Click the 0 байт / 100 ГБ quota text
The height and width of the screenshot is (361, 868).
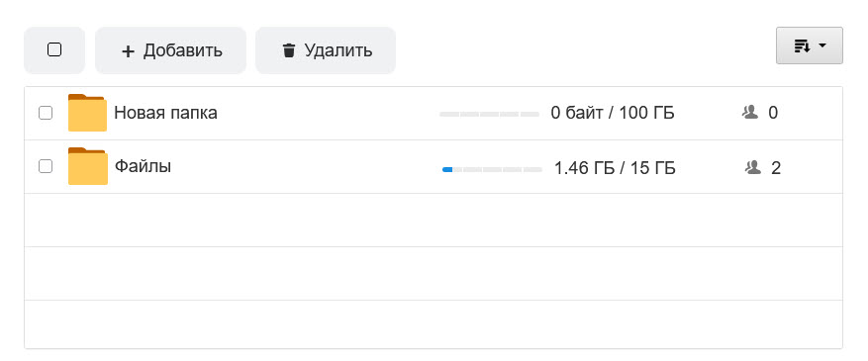pyautogui.click(x=613, y=113)
